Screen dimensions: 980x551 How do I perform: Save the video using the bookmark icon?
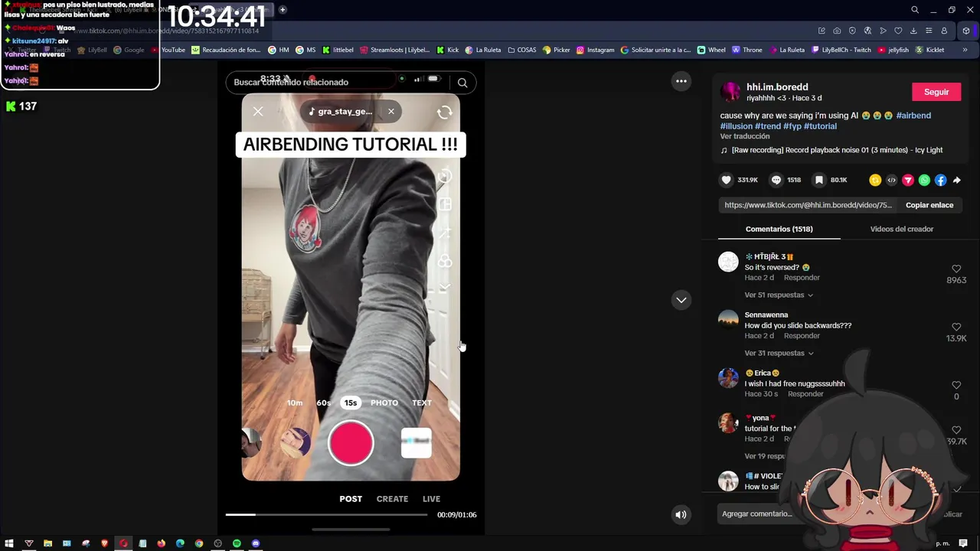pyautogui.click(x=819, y=180)
